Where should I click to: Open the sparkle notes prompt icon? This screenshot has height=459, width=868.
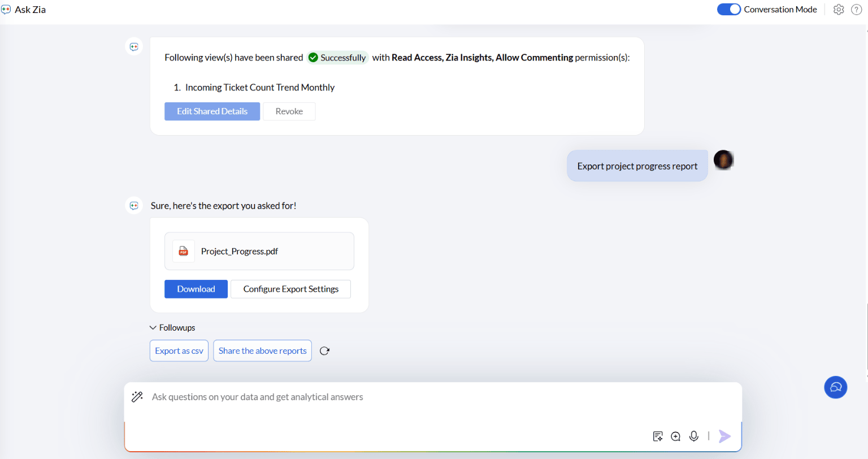click(658, 436)
